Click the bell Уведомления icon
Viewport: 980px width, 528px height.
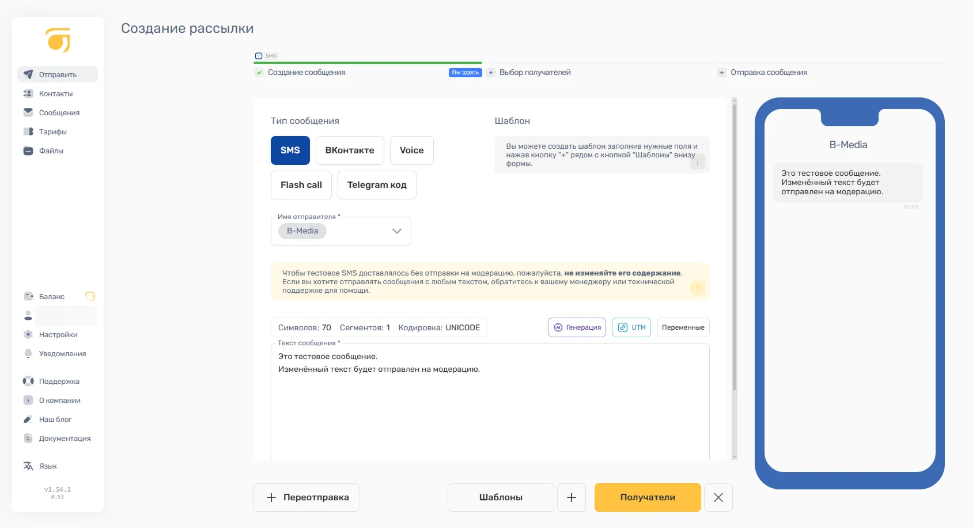[28, 353]
